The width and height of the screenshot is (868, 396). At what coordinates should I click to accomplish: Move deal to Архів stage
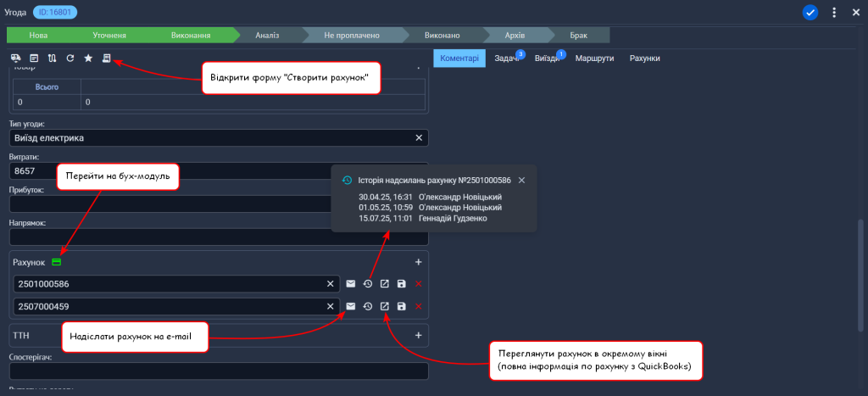point(515,36)
